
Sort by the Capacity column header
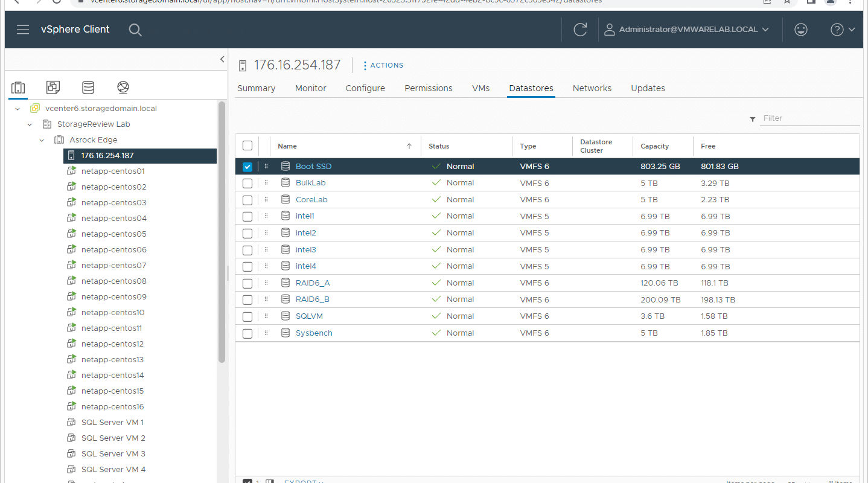pyautogui.click(x=654, y=146)
